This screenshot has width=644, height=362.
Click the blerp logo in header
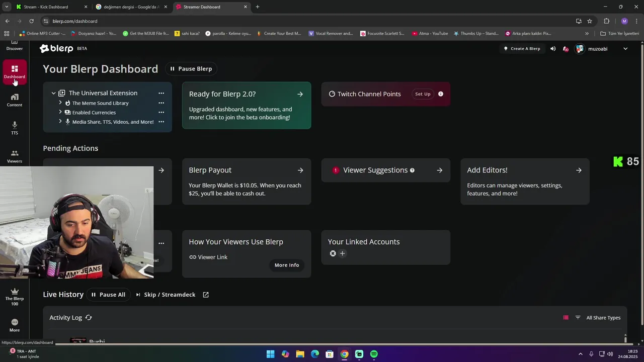[x=56, y=48]
